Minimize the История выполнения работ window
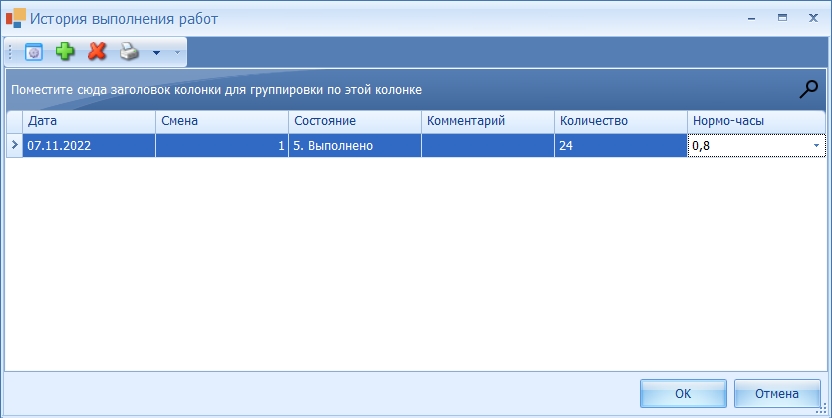Image resolution: width=832 pixels, height=418 pixels. (x=751, y=18)
